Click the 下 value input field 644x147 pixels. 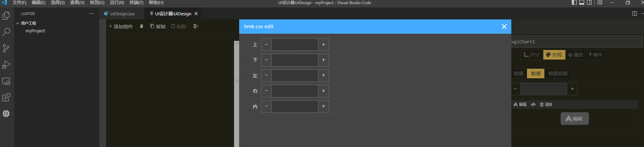[295, 60]
